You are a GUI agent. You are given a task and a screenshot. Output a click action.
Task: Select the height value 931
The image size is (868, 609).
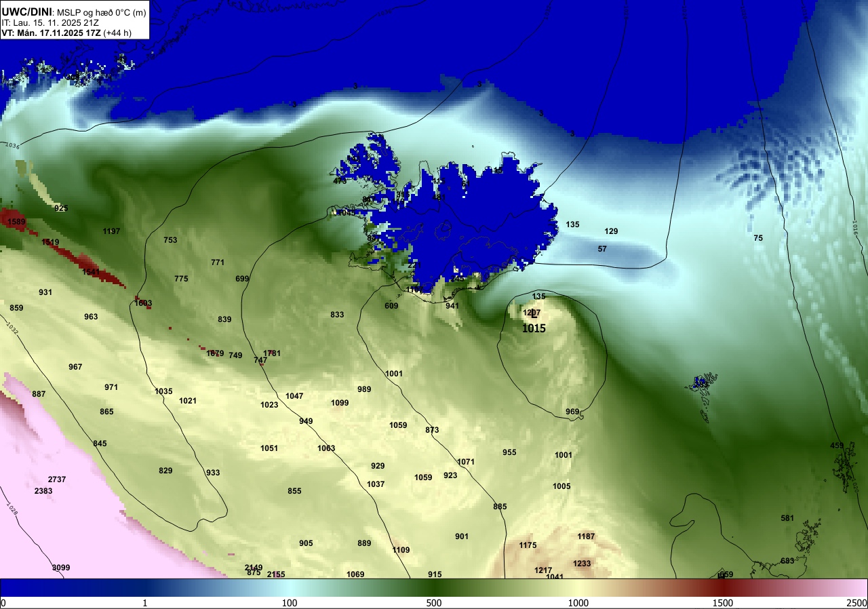tap(45, 292)
